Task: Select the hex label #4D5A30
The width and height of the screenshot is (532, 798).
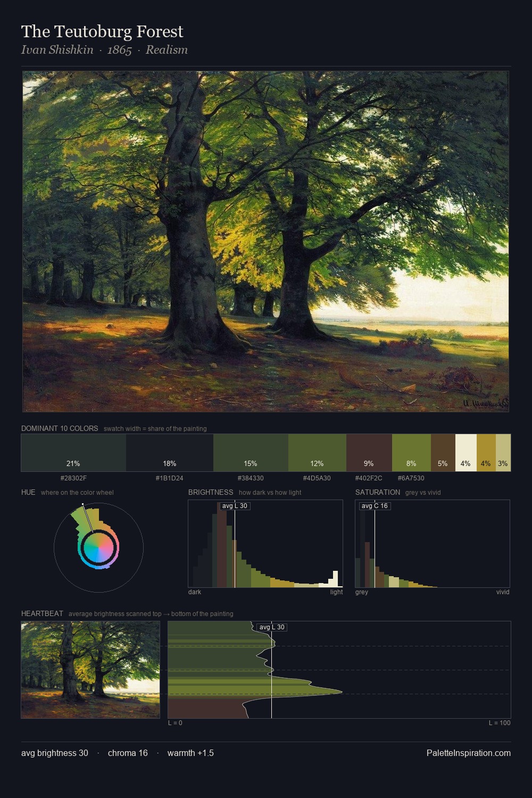Action: pyautogui.click(x=317, y=478)
